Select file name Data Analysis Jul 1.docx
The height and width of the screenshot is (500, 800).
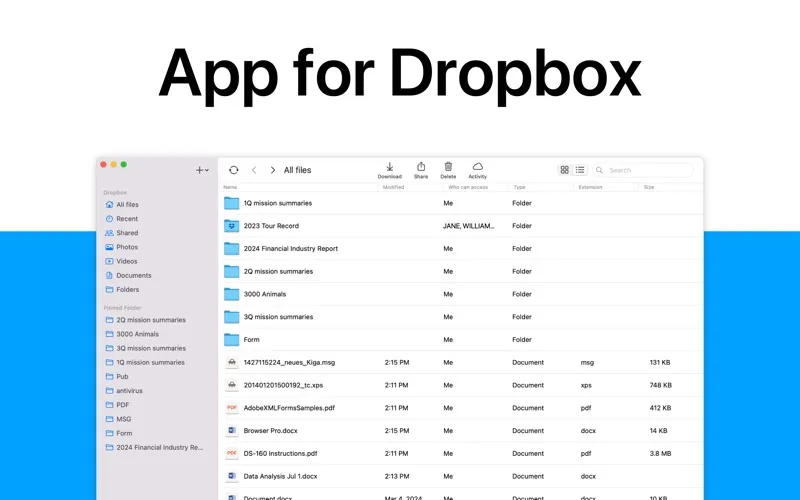[280, 476]
